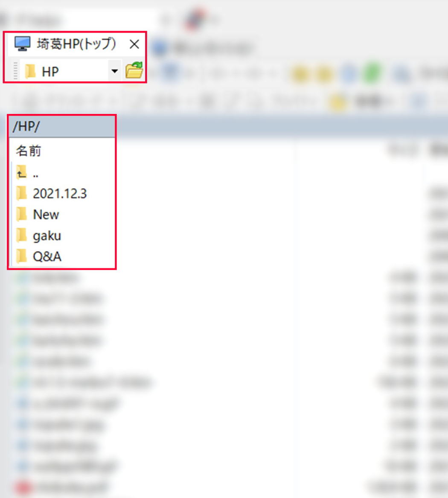
Task: Click the yellow HP folder icon in the combo box
Action: 30,71
